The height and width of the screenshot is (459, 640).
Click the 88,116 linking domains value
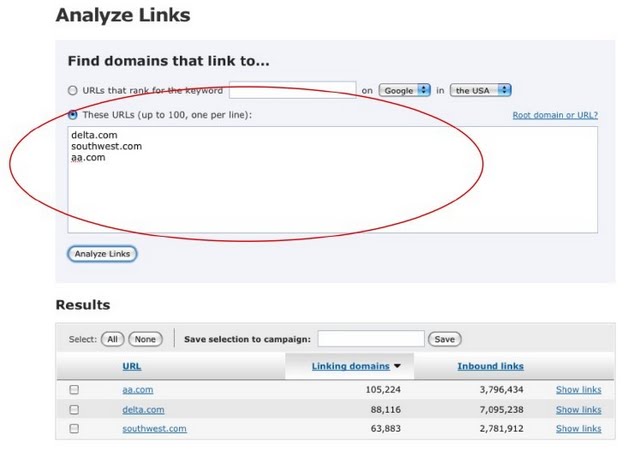click(386, 409)
